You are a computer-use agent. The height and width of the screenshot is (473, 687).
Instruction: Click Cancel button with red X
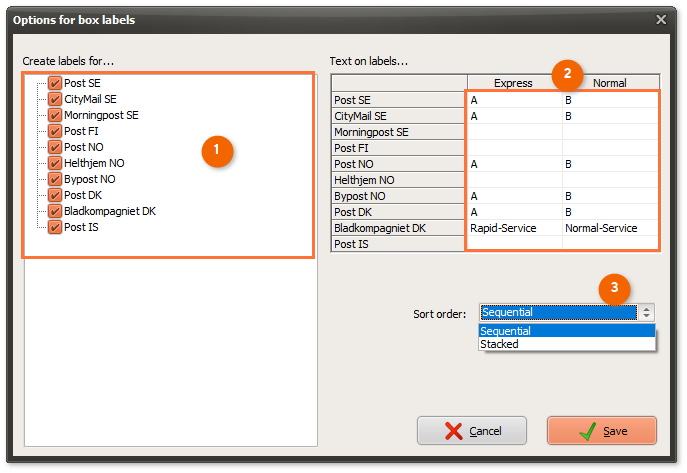pos(472,431)
